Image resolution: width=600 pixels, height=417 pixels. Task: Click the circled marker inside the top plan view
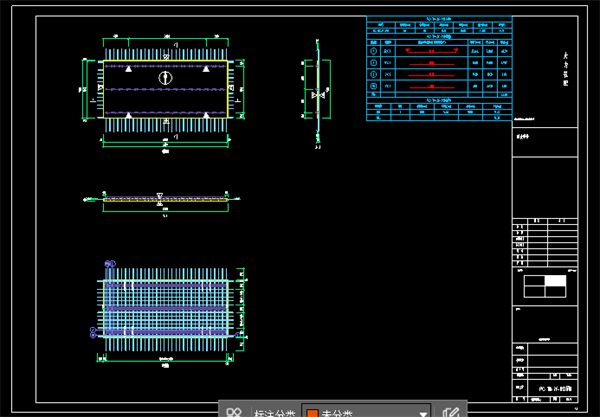point(165,78)
